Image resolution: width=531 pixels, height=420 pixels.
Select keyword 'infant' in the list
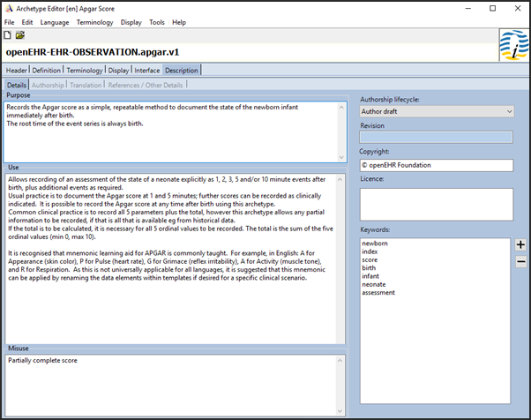coord(370,276)
